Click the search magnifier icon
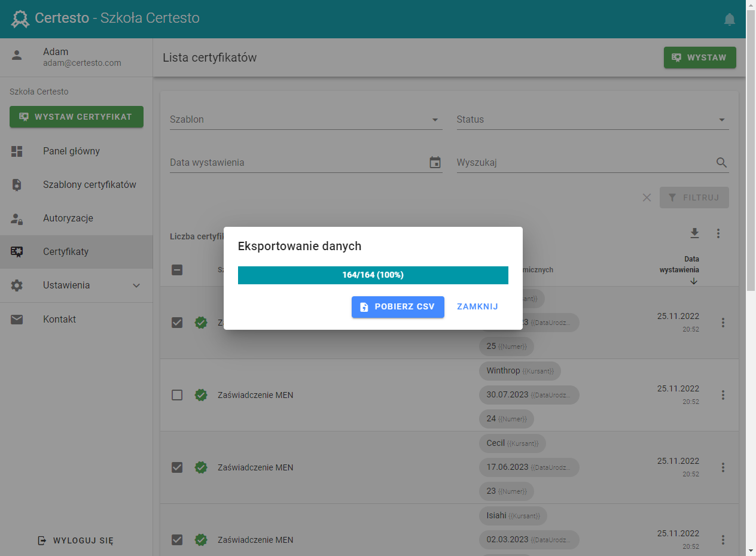 722,162
